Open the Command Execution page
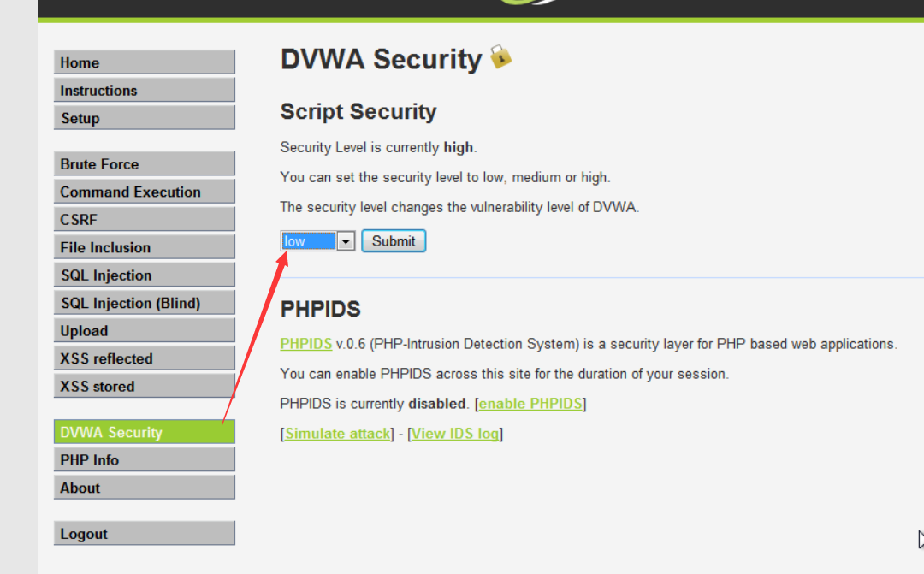The image size is (924, 574). [144, 192]
